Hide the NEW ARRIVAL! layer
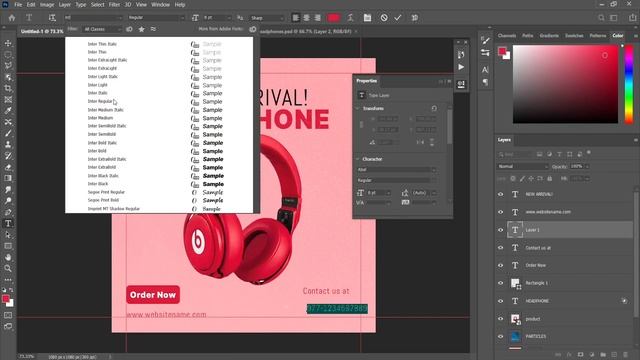The width and height of the screenshot is (640, 360). coord(501,194)
